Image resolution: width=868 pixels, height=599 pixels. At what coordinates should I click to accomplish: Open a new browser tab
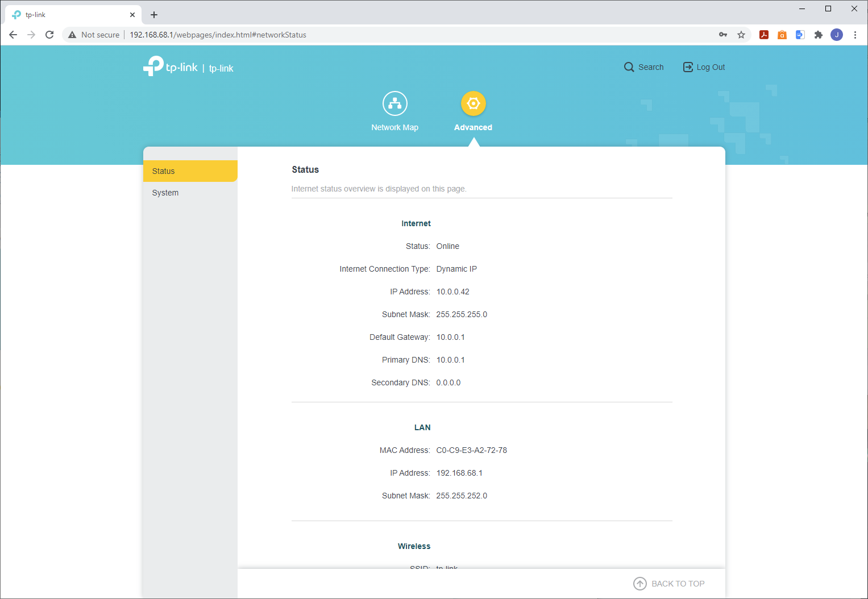[x=154, y=15]
